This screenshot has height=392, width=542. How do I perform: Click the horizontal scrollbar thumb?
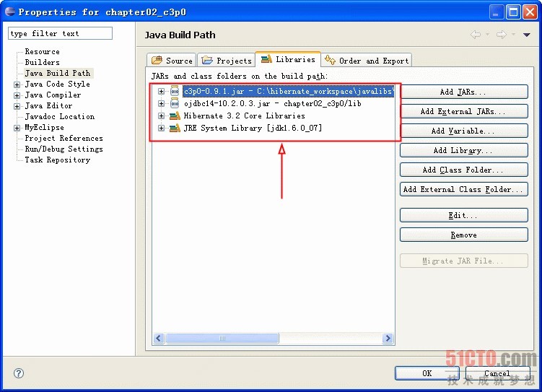(222, 338)
